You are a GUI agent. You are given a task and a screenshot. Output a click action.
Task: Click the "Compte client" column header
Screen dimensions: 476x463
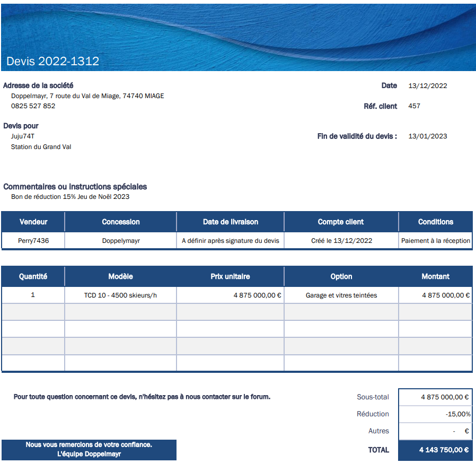pos(341,222)
